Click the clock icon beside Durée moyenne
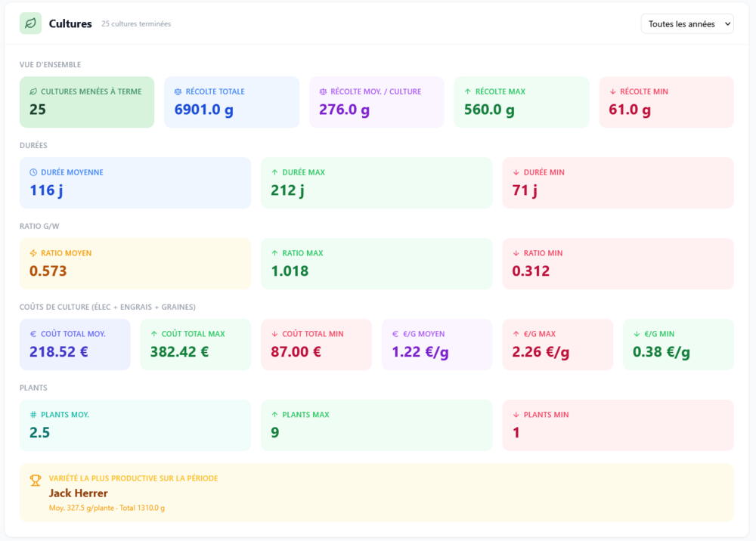Image resolution: width=756 pixels, height=541 pixels. pyautogui.click(x=33, y=172)
